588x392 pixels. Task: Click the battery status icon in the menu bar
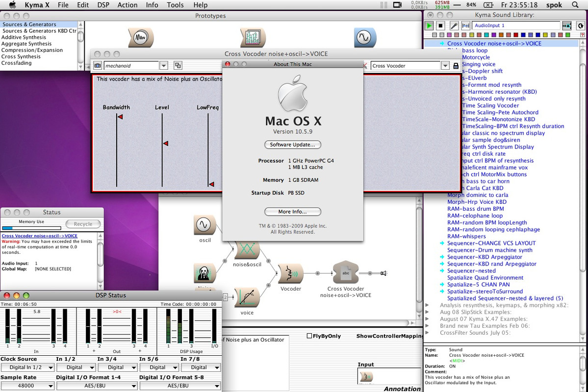click(x=488, y=5)
